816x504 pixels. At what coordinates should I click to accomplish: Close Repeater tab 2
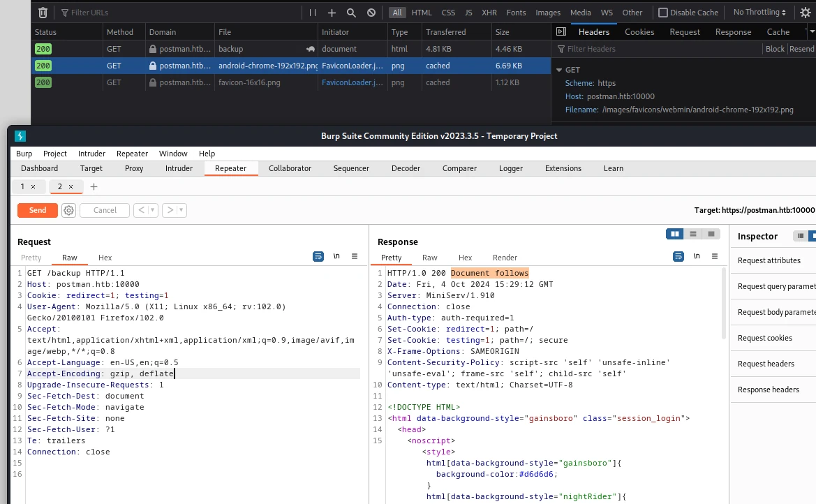point(71,186)
